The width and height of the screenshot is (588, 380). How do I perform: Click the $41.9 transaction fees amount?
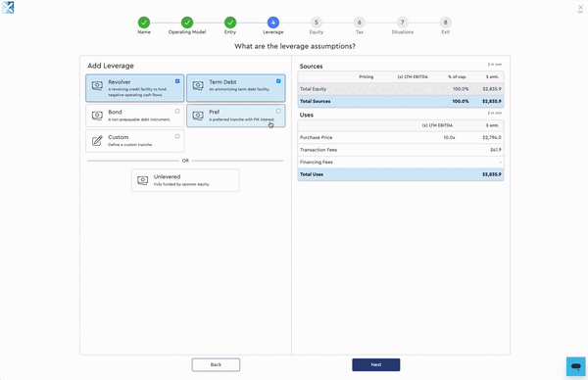click(495, 150)
